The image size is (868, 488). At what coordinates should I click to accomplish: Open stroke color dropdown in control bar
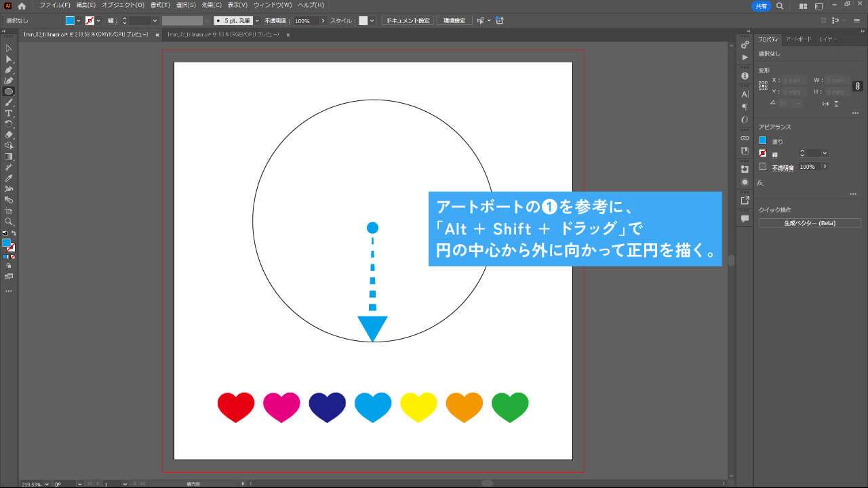coord(98,20)
